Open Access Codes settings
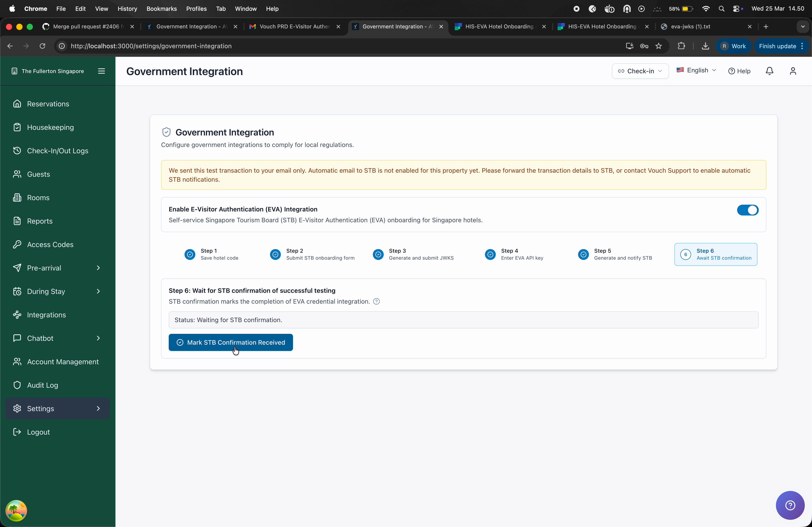Screen dimensions: 812x527 tap(50, 244)
